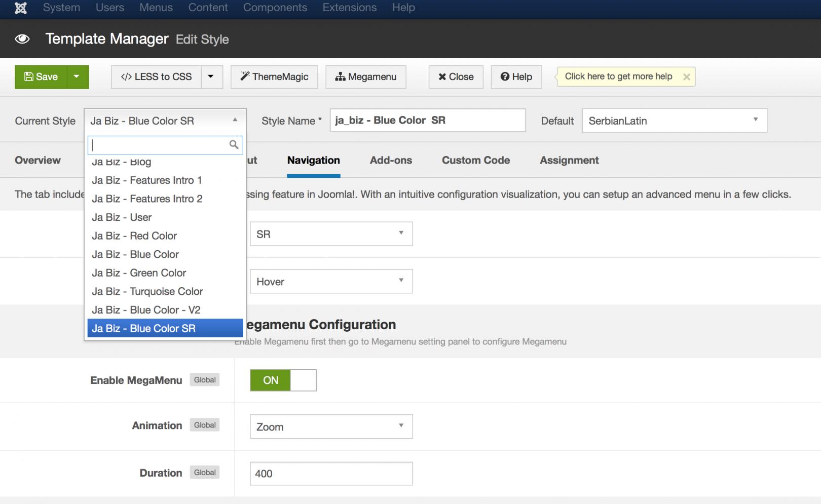Open the System menu
The image size is (821, 504).
coord(61,8)
